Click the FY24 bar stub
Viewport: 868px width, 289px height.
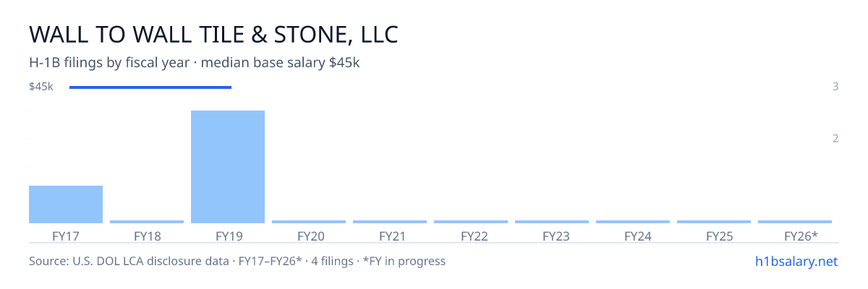click(x=633, y=222)
